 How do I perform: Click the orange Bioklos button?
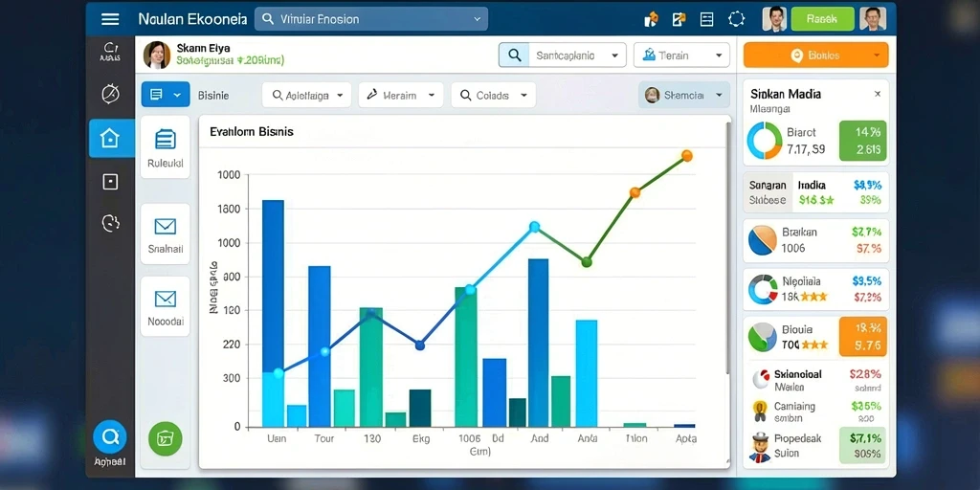(x=815, y=55)
